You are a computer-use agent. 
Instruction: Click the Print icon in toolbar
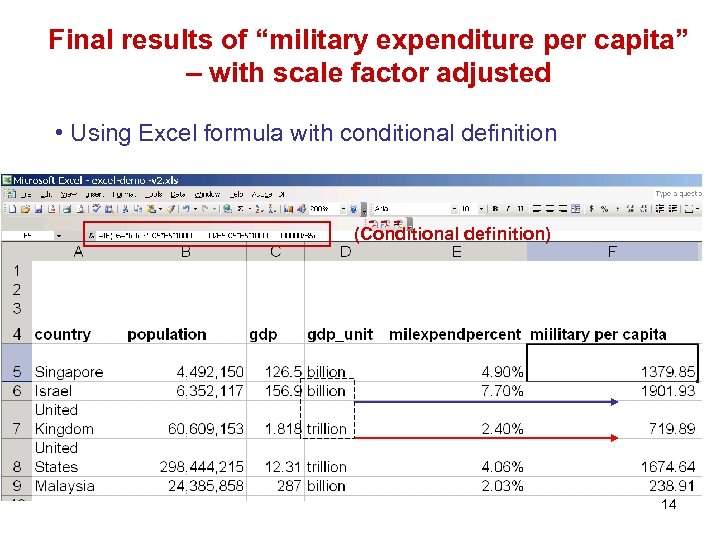point(67,209)
